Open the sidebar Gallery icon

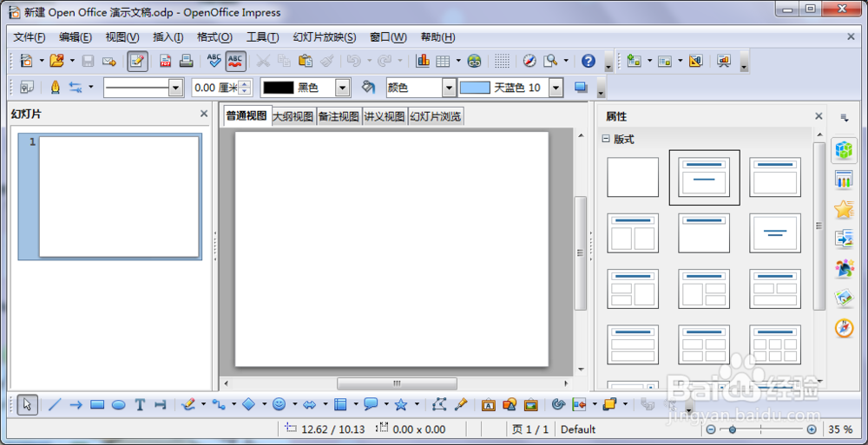pyautogui.click(x=845, y=298)
